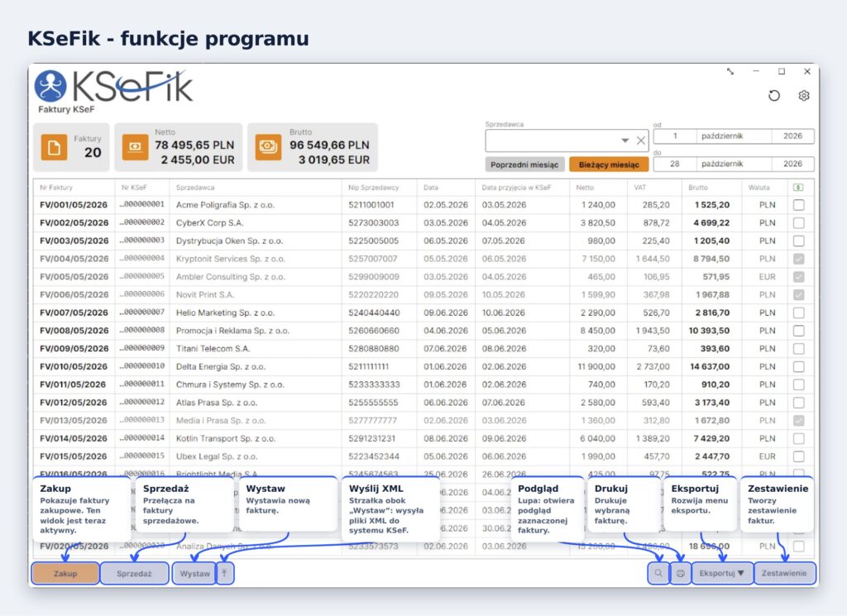Click the 'od' day field showing 1

[675, 136]
